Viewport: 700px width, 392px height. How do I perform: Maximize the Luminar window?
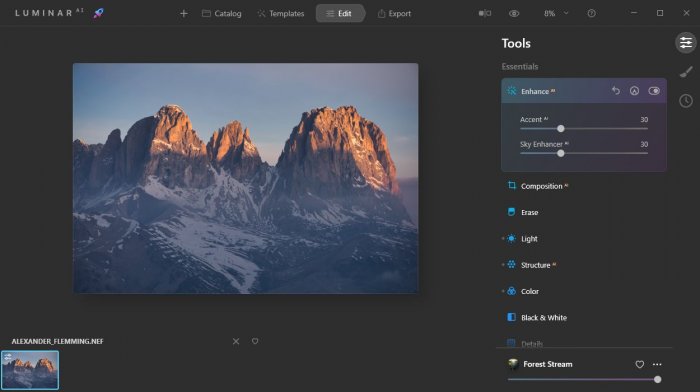point(660,13)
